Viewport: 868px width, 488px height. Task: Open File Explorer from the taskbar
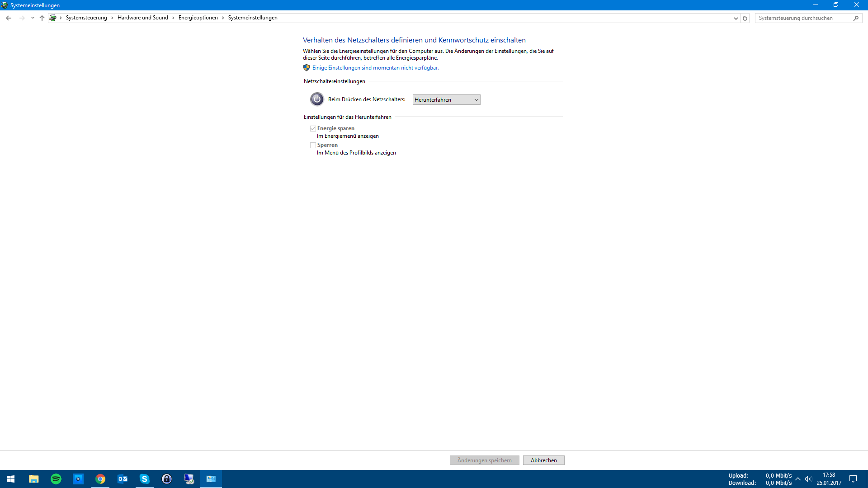tap(34, 479)
